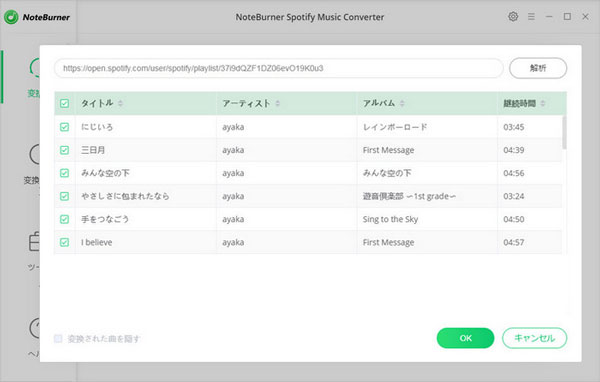Uncheck the にじいろ track checkbox

coord(64,127)
